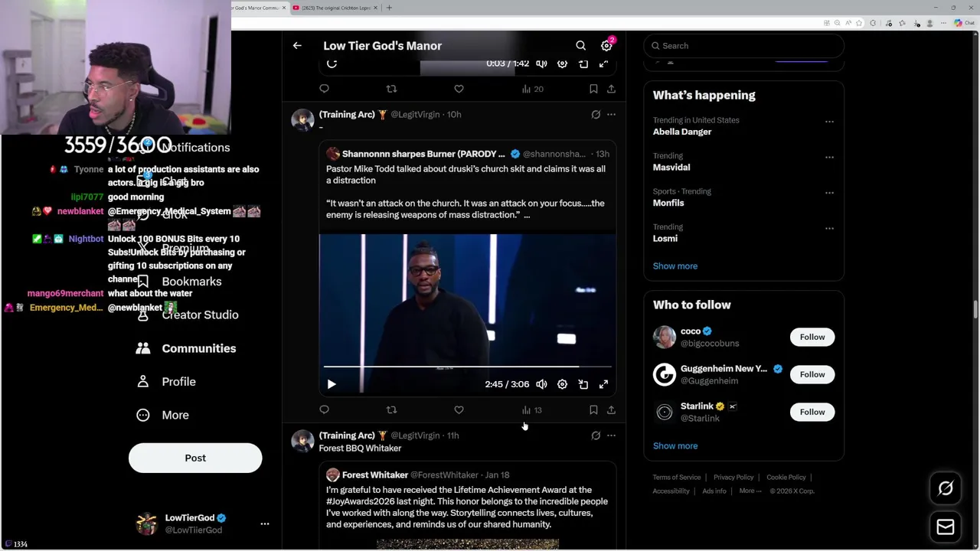
Task: Like the top post with 20 views
Action: (459, 89)
